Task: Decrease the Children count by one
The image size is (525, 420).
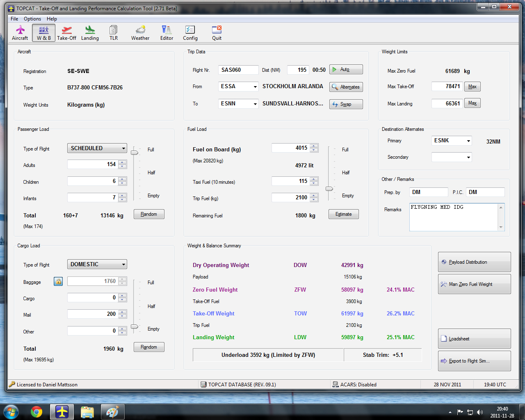Action: click(x=122, y=183)
